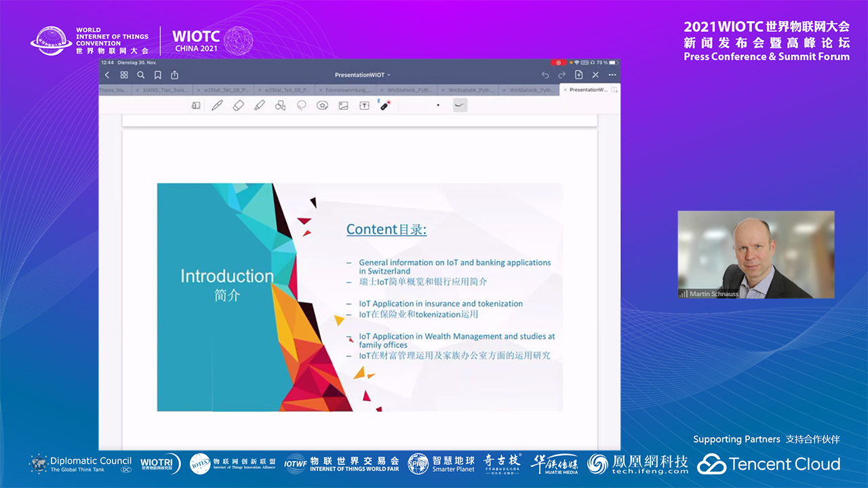The width and height of the screenshot is (868, 488).
Task: Switch to the Formelsammlung tab
Action: click(348, 89)
